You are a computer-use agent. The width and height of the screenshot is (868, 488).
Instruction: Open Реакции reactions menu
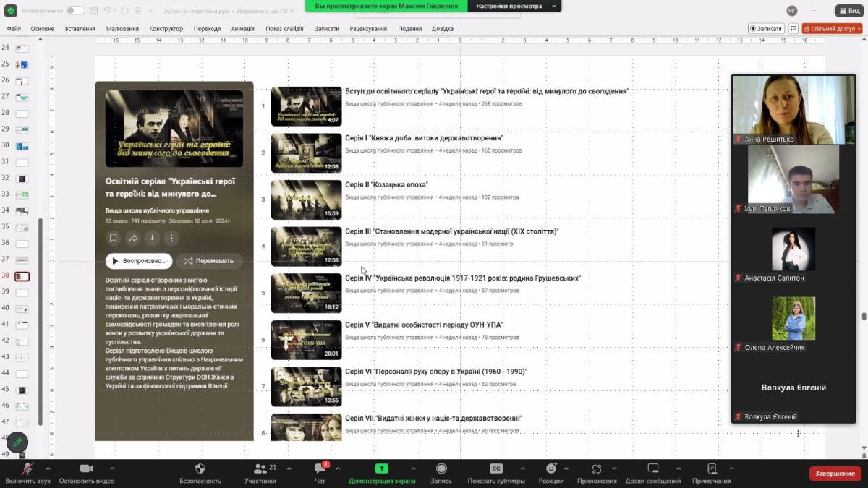pyautogui.click(x=551, y=474)
